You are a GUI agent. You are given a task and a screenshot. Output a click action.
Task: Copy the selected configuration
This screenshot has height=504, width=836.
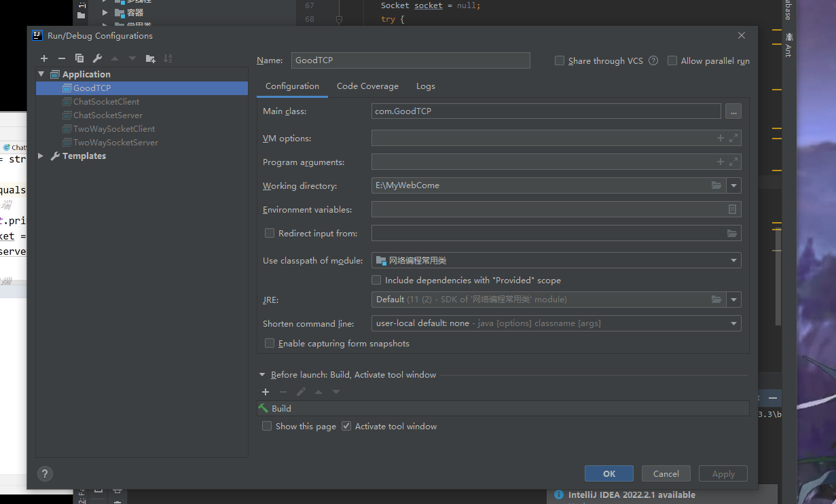pyautogui.click(x=79, y=58)
